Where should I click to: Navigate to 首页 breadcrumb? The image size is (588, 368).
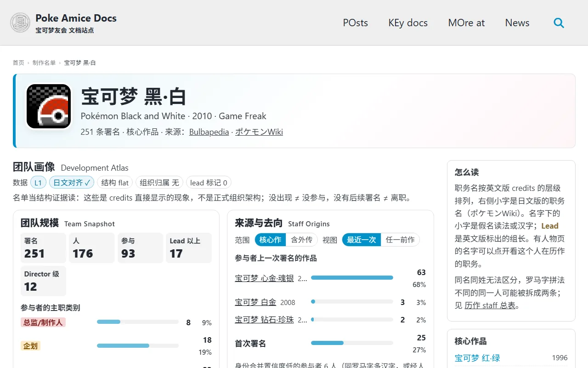(x=18, y=63)
